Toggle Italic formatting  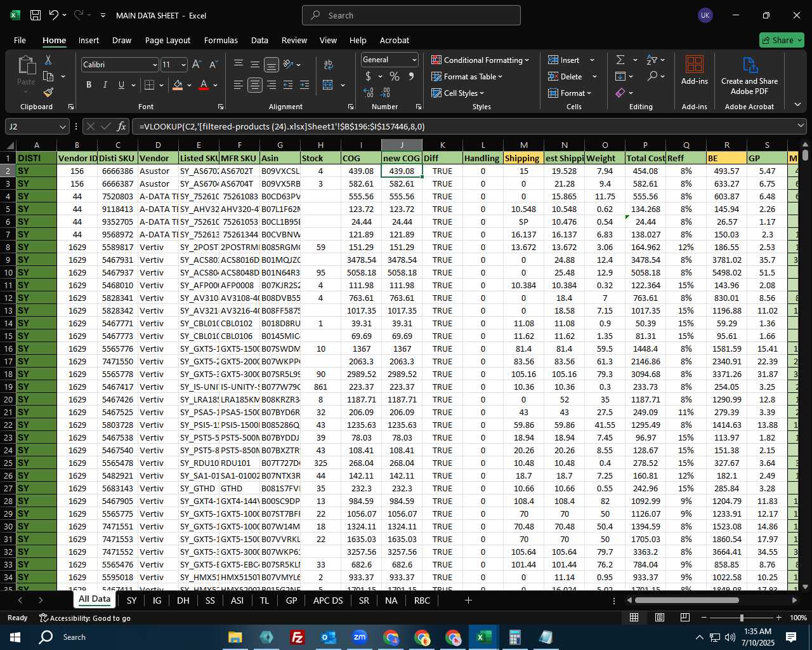tap(105, 85)
